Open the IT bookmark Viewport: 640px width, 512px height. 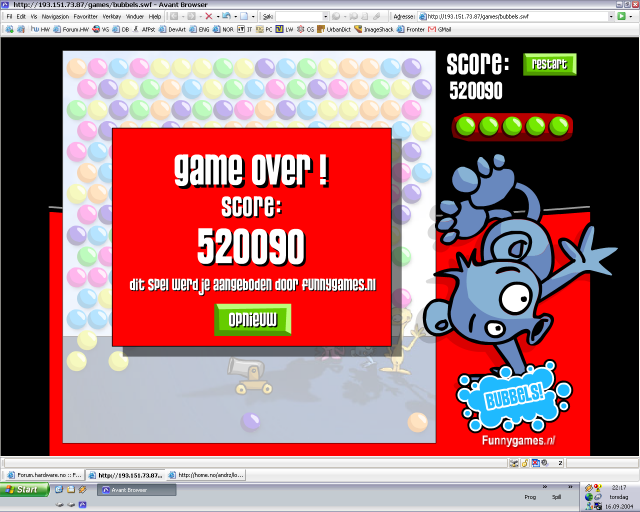pyautogui.click(x=245, y=29)
